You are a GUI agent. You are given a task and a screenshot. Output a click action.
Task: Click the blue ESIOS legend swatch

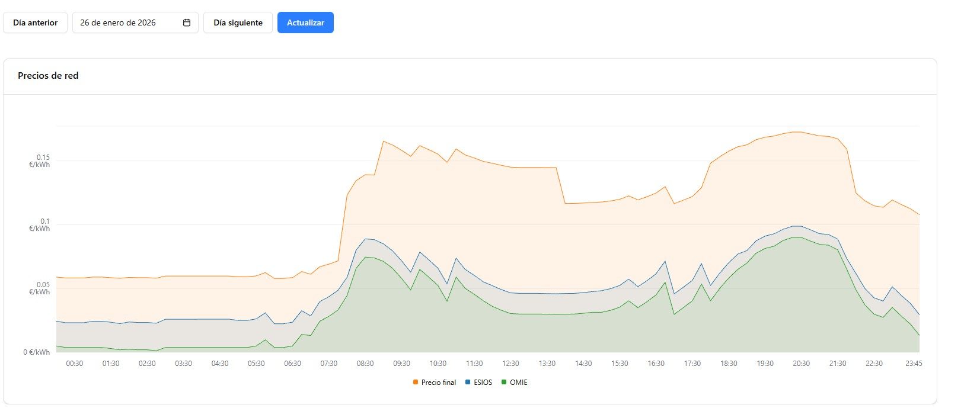click(x=468, y=383)
